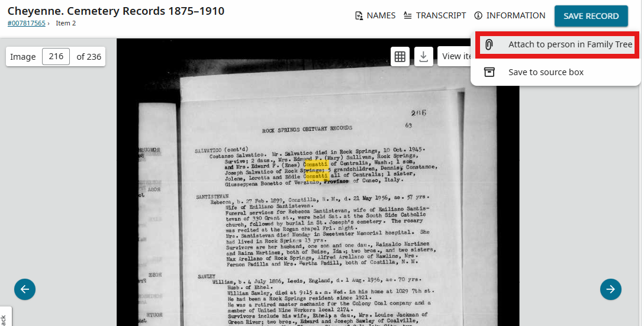The height and width of the screenshot is (326, 644).
Task: Choose Save to source box
Action: click(x=555, y=72)
